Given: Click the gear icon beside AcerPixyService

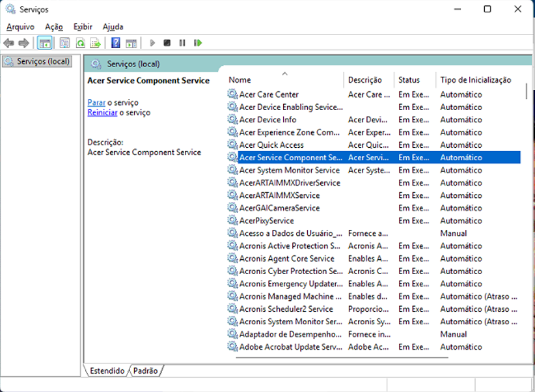Looking at the screenshot, I should point(233,221).
